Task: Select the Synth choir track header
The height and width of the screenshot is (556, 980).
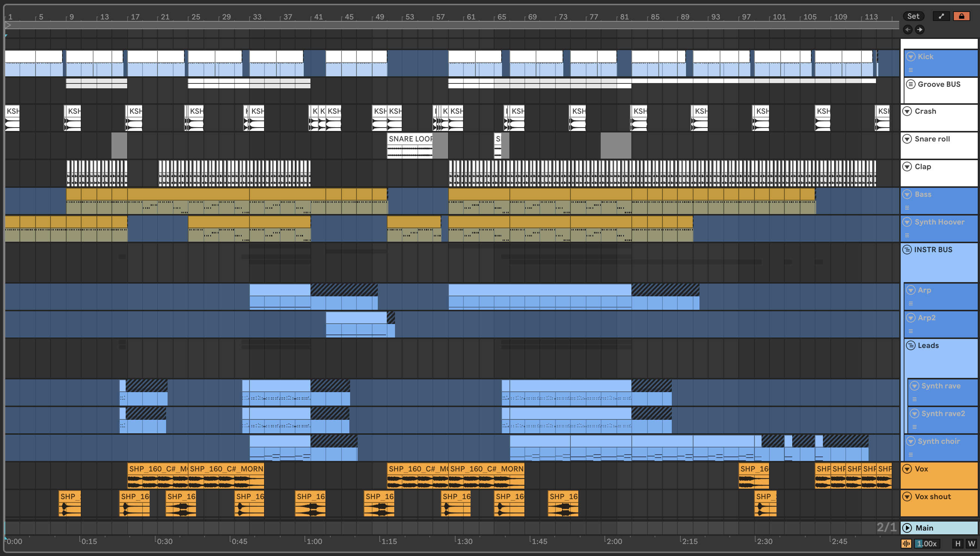Action: 938,441
